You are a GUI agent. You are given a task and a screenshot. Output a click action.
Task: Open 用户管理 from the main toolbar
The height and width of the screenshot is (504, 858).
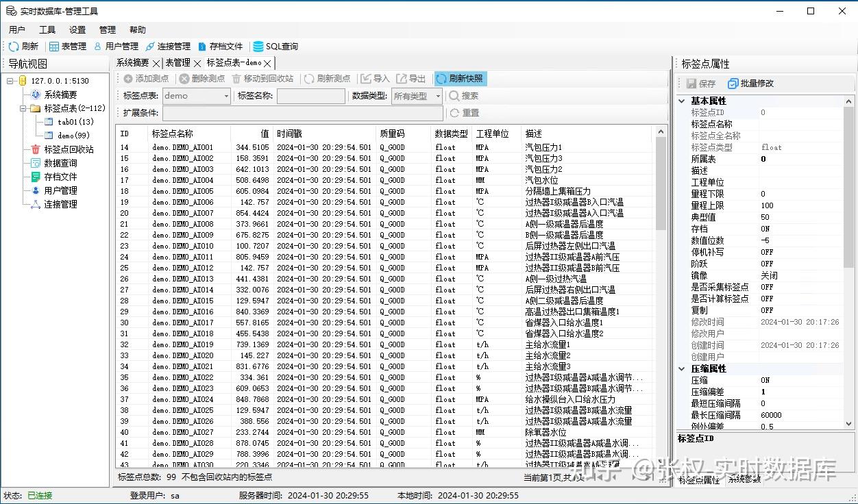tap(115, 47)
